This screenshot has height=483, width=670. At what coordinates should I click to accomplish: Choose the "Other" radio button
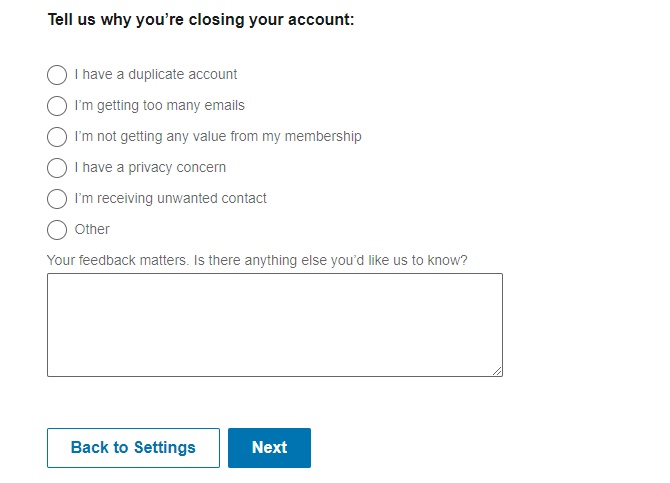(x=57, y=230)
